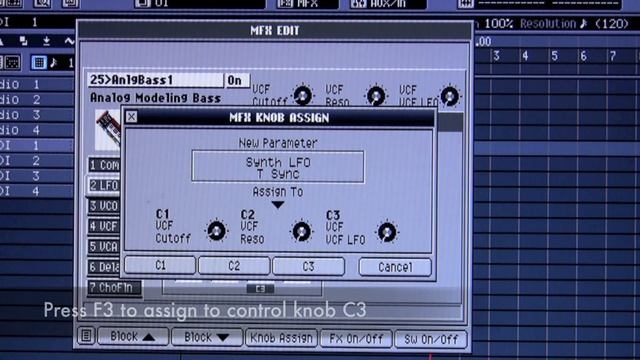The width and height of the screenshot is (640, 360).
Task: Open the 6 Delay tab in MFX Edit
Action: [x=104, y=267]
